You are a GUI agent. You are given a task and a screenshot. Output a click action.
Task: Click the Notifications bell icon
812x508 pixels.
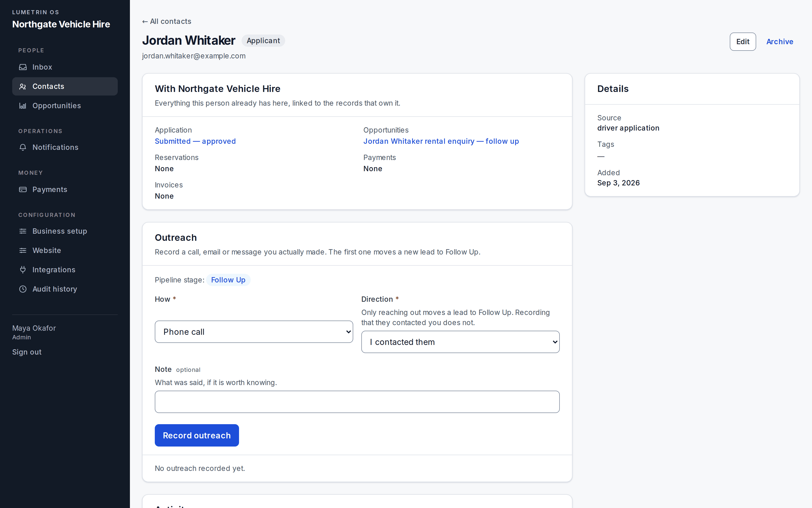click(23, 148)
